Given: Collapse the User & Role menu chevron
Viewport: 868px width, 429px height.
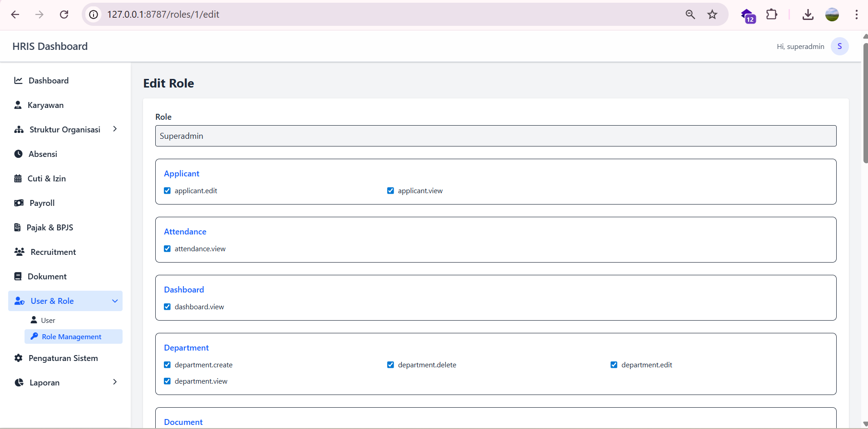Looking at the screenshot, I should [115, 301].
